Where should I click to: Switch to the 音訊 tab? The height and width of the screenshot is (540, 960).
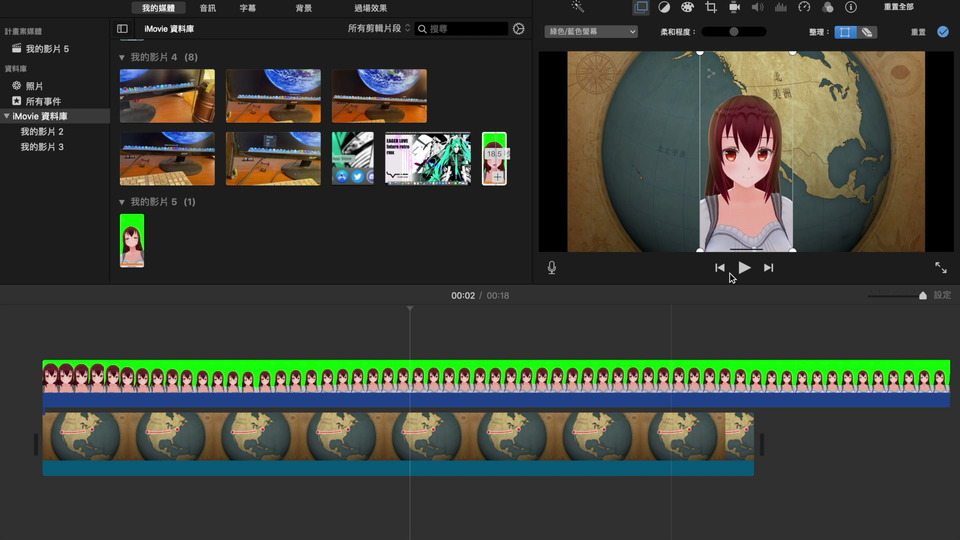point(208,8)
